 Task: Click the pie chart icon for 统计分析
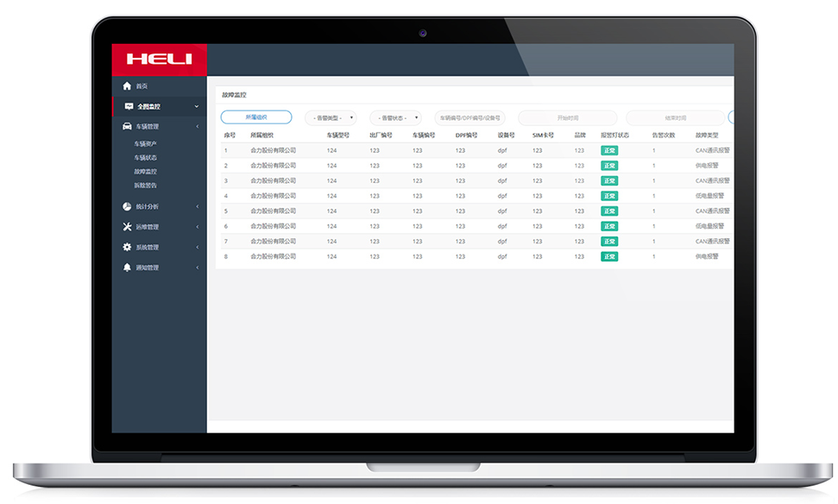128,207
